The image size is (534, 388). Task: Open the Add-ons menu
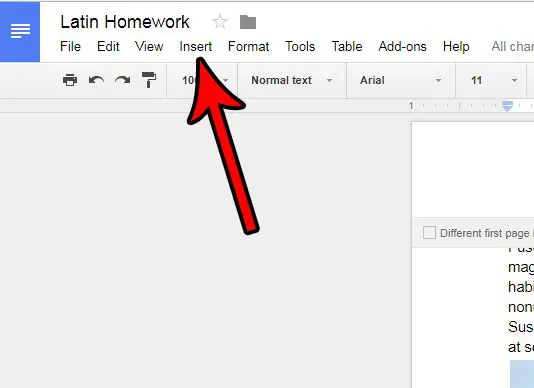[x=402, y=46]
